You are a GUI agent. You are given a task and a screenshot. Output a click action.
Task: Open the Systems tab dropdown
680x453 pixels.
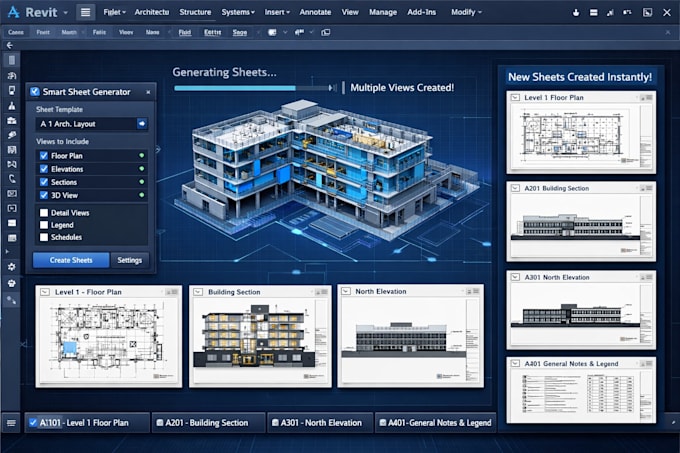click(x=238, y=12)
